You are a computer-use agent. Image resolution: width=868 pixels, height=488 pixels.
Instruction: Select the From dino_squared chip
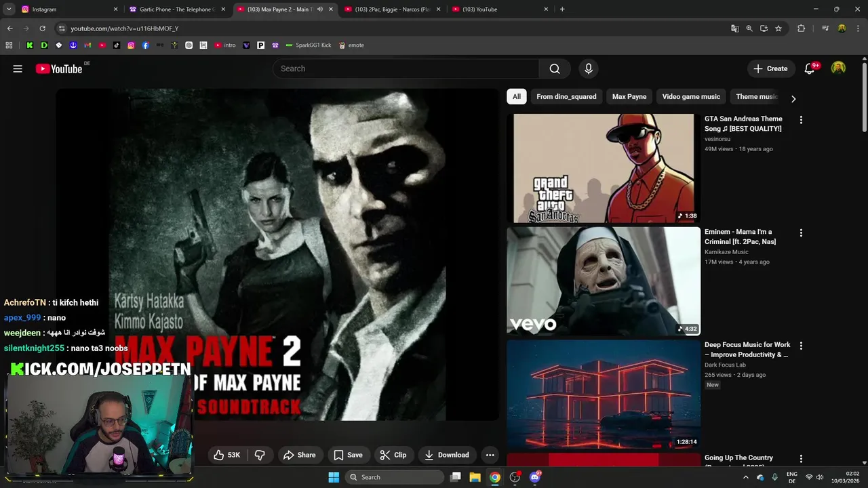click(x=566, y=96)
